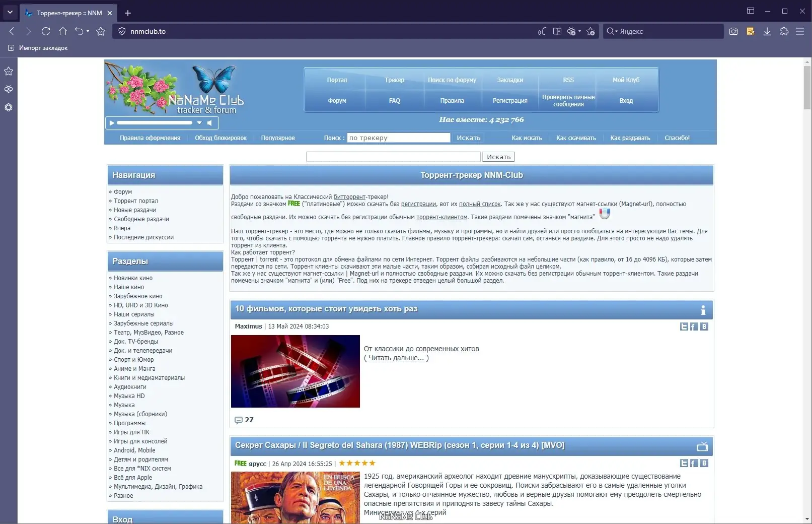Open the Портал menu item
Viewport: 812px width, 524px height.
tap(337, 80)
